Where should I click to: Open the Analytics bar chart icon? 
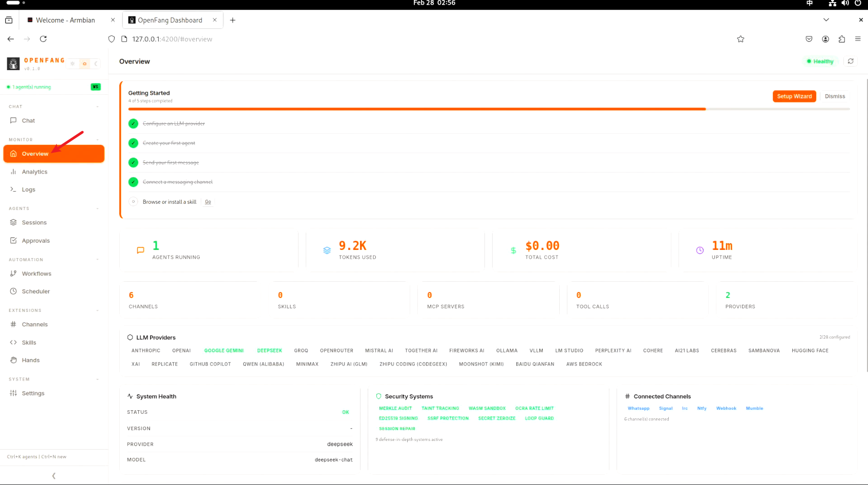tap(13, 172)
